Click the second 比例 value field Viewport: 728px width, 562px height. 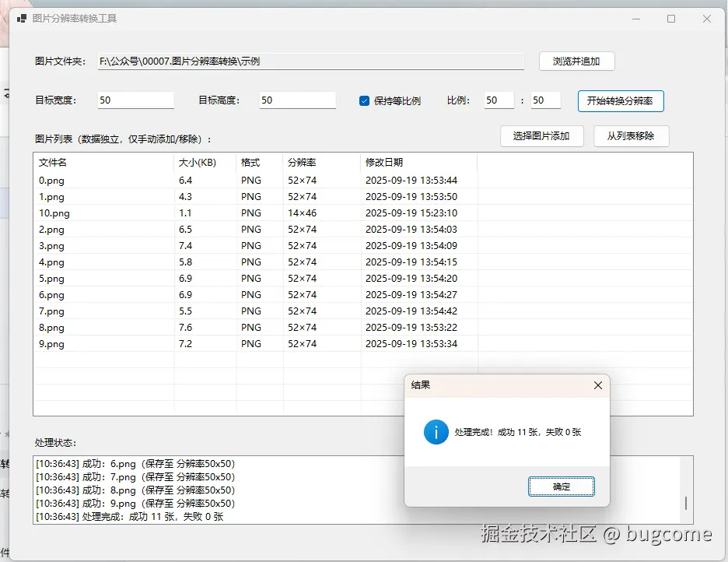tap(546, 100)
